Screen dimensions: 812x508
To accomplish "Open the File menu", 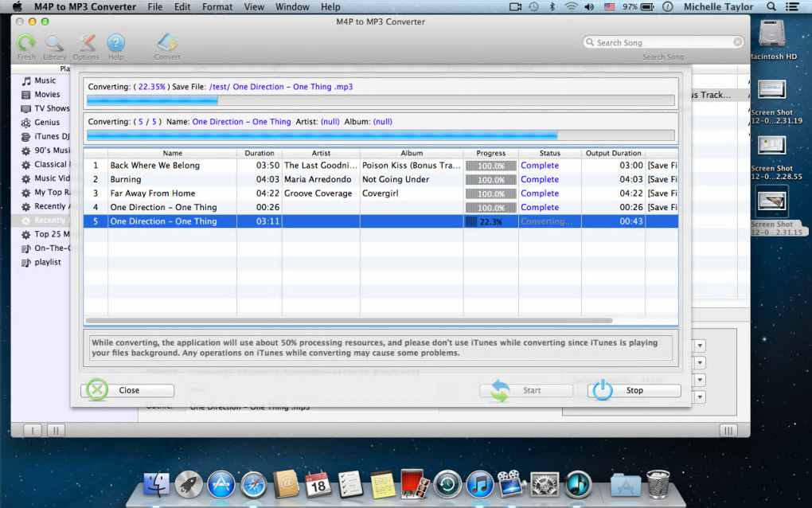I will coord(155,6).
